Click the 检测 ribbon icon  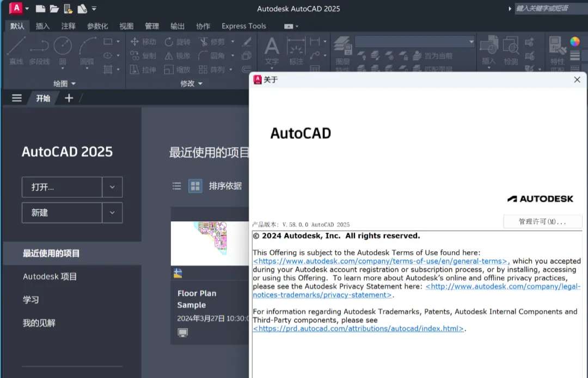click(x=511, y=51)
